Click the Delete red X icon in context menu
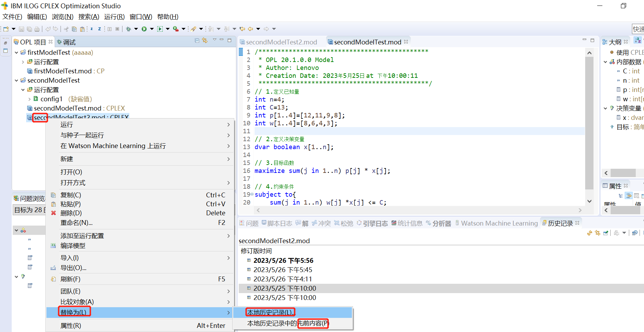Screen dimensions: 644x332 click(53, 213)
